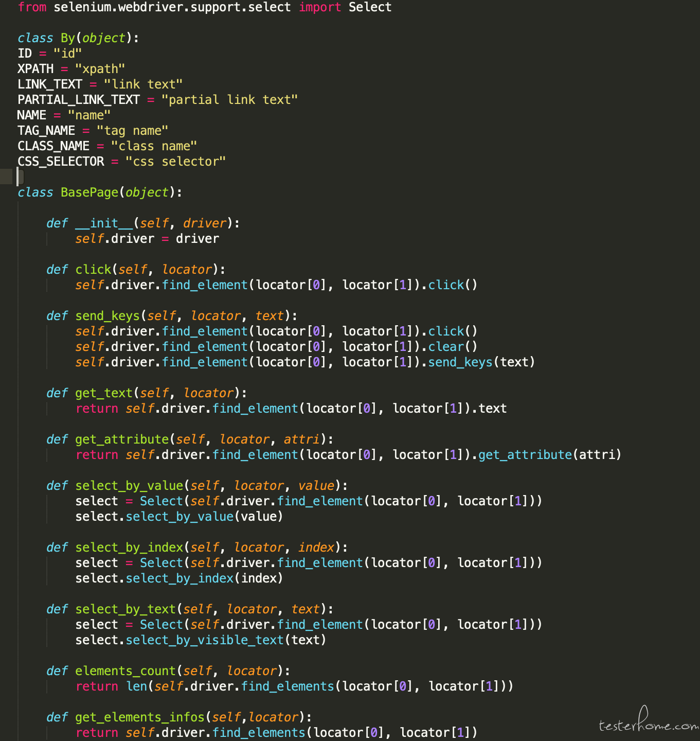Click the 'def elements_count(self, locator):' line
700x741 pixels.
[168, 671]
